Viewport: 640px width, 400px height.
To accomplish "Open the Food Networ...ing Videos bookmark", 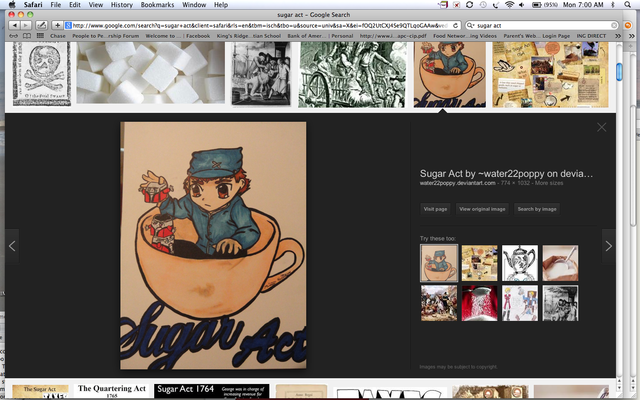I will click(x=465, y=36).
